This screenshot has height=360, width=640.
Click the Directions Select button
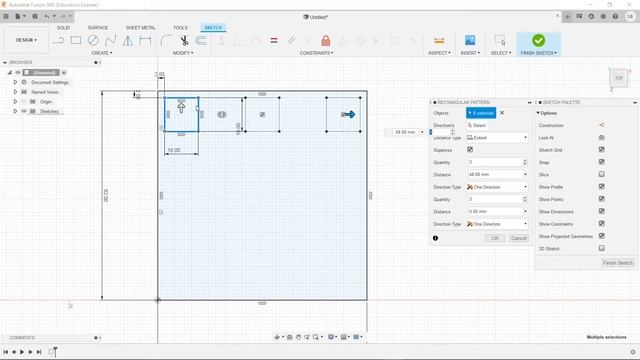[x=477, y=125]
